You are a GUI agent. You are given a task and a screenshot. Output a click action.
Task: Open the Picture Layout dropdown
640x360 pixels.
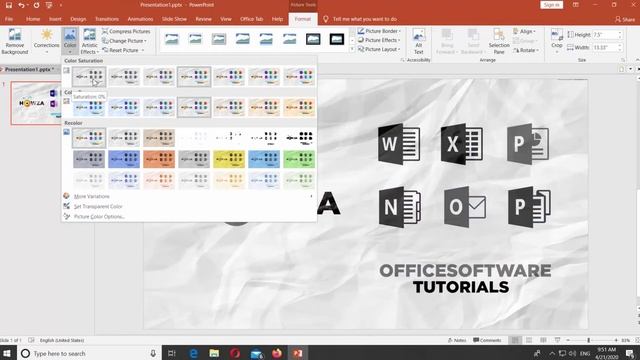379,49
